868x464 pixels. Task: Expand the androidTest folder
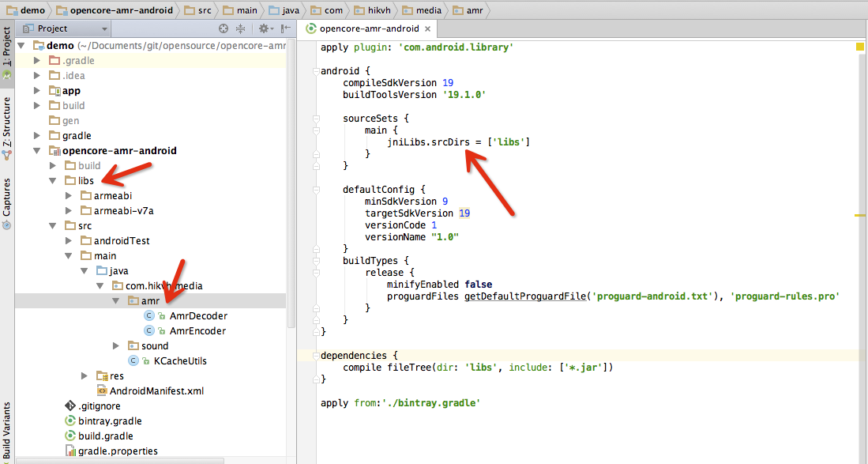coord(69,240)
